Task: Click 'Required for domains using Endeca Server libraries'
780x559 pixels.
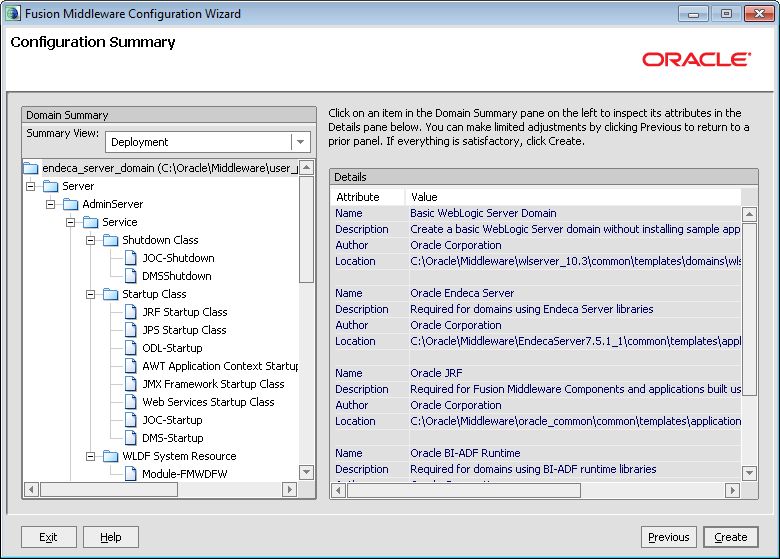Action: (x=532, y=309)
